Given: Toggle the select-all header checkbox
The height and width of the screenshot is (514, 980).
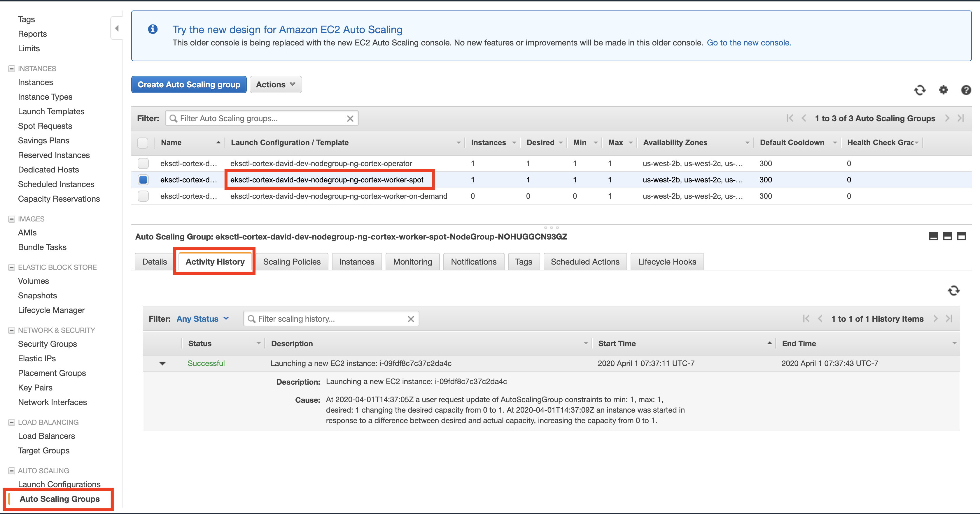Looking at the screenshot, I should click(143, 142).
